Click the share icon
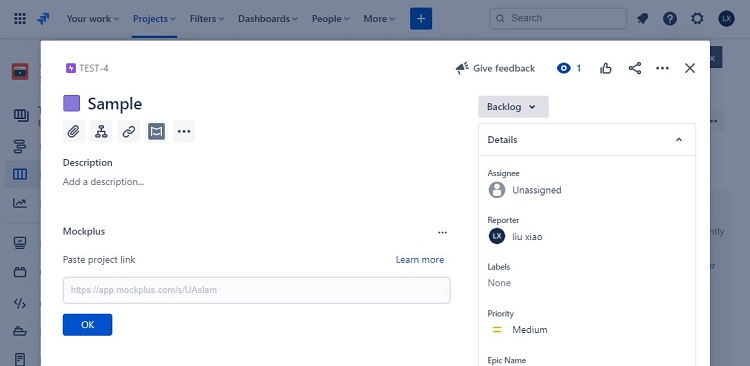The height and width of the screenshot is (366, 750). point(635,68)
